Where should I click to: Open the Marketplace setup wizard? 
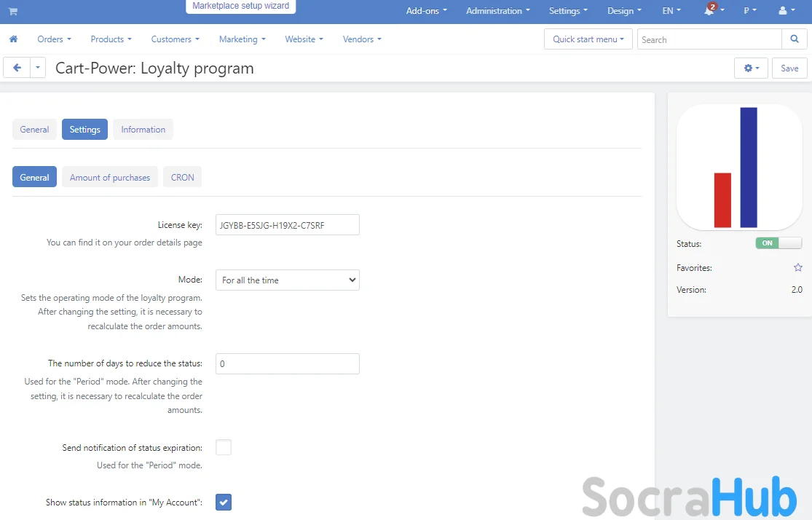coord(240,6)
